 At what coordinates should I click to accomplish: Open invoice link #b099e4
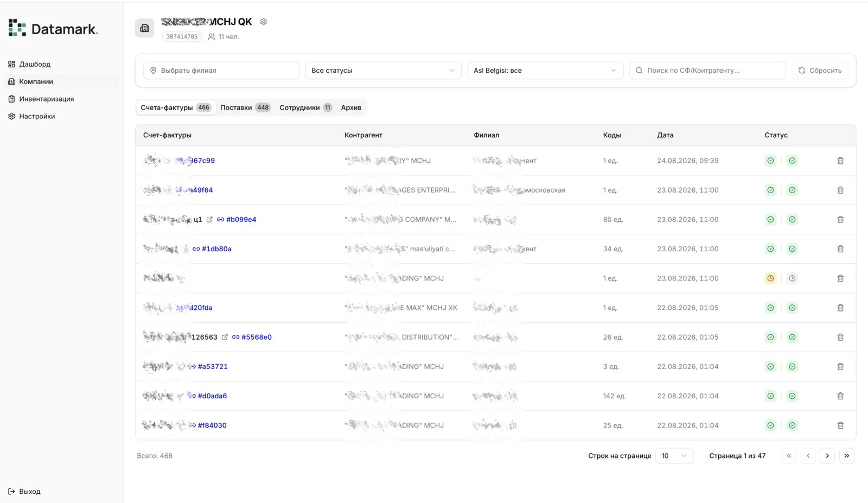237,220
